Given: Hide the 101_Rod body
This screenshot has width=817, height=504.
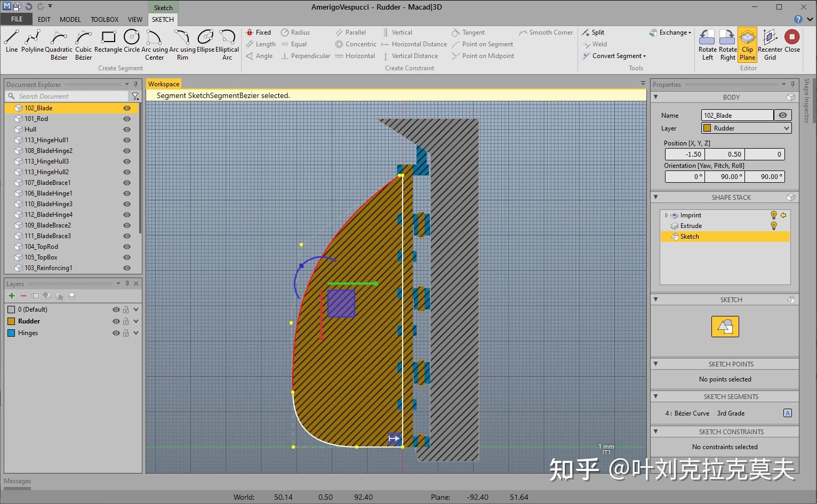Looking at the screenshot, I should point(127,119).
